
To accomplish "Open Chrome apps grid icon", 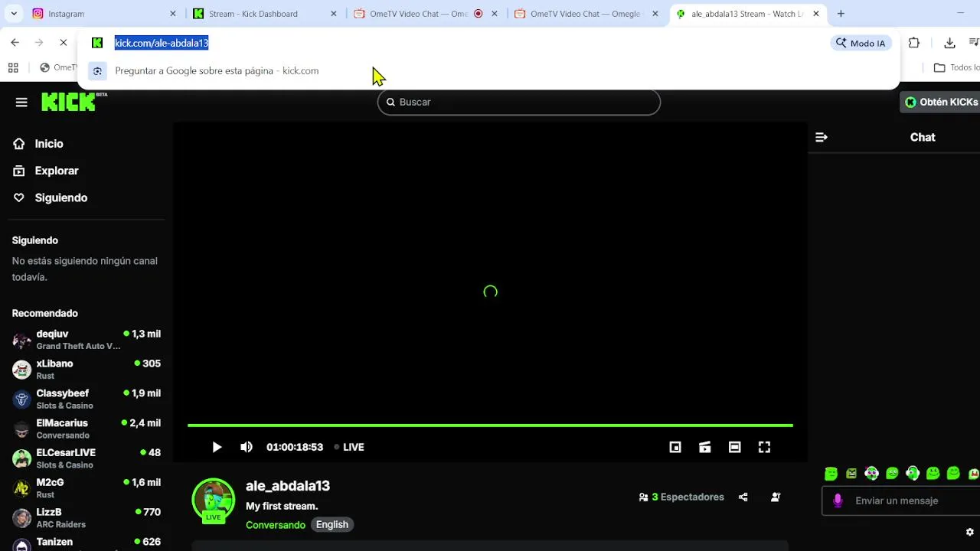I will (x=13, y=68).
